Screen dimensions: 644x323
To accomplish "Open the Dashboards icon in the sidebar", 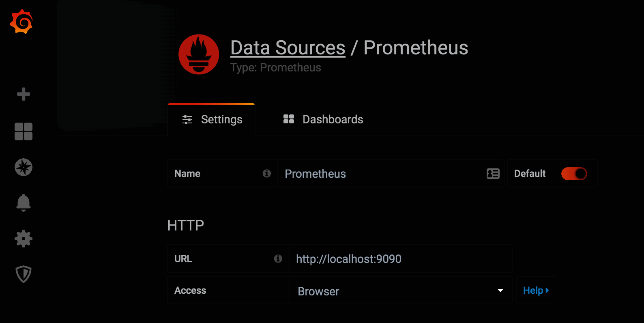I will coord(23,131).
